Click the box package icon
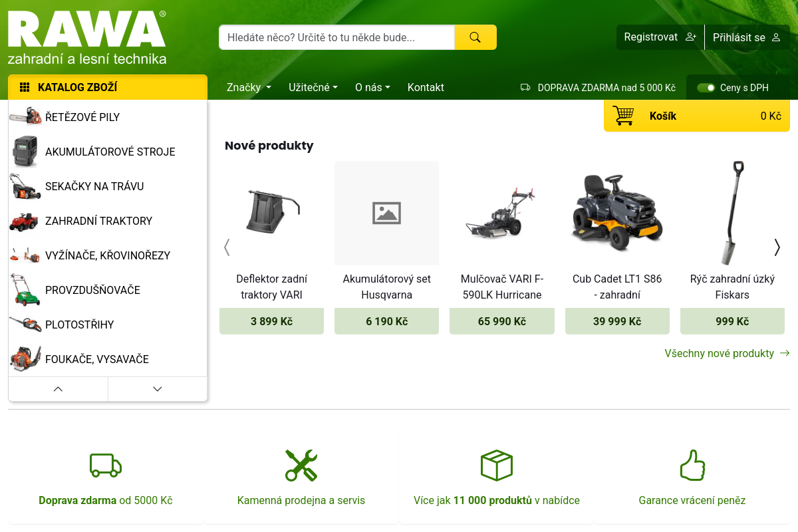798x532 pixels. click(x=497, y=465)
